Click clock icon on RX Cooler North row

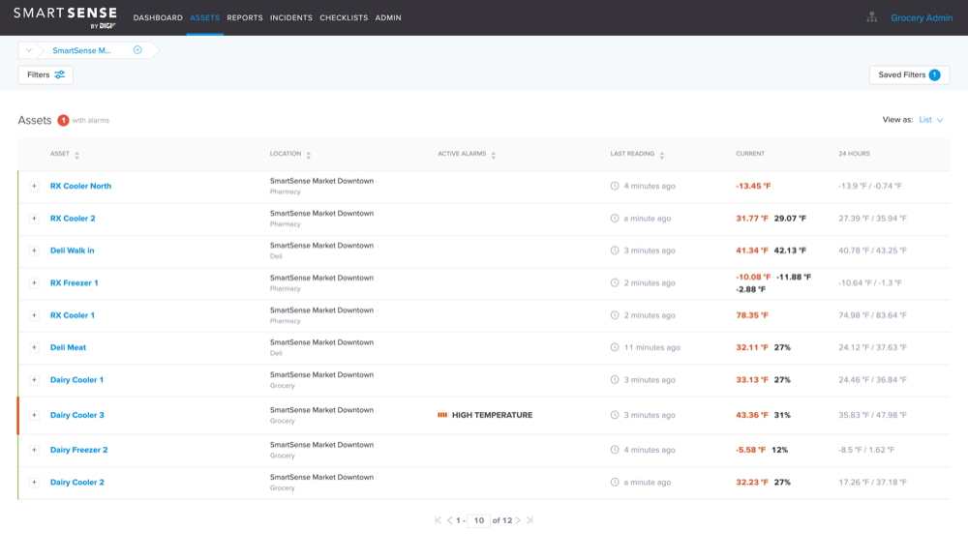(x=615, y=186)
